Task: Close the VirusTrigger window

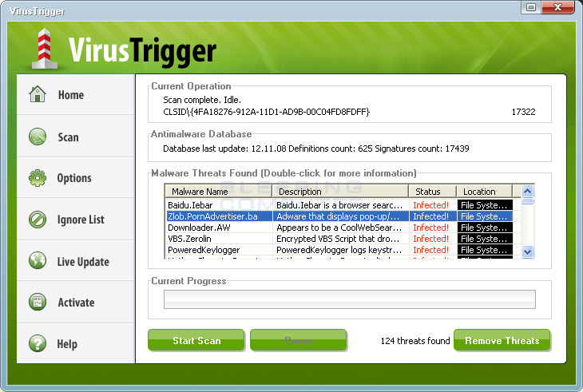Action: click(557, 7)
